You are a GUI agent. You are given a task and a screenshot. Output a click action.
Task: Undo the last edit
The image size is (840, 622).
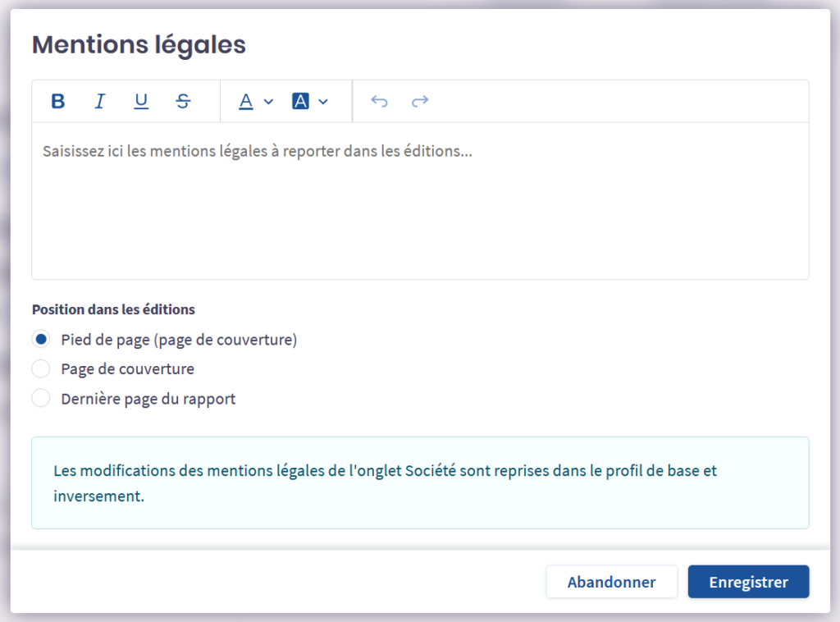tap(379, 101)
